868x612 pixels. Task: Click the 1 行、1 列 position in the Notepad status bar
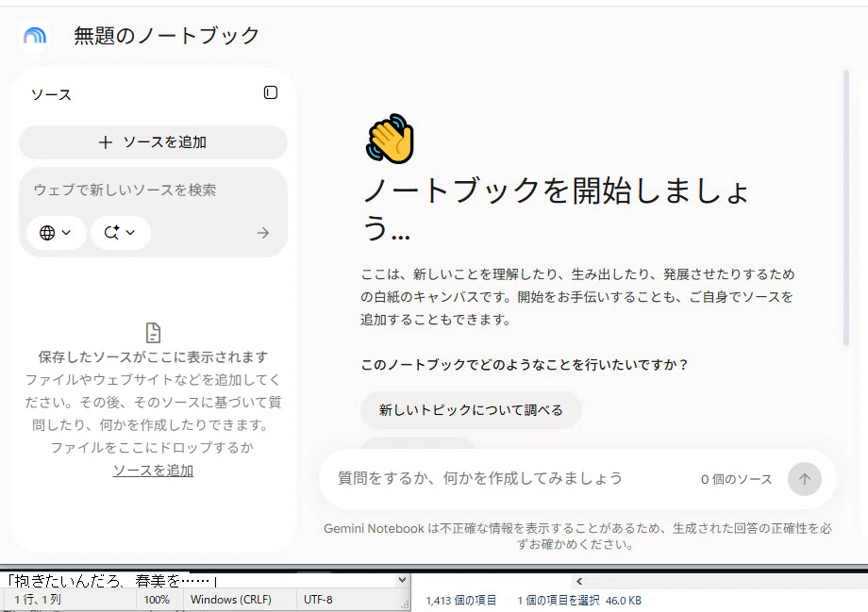pyautogui.click(x=38, y=600)
